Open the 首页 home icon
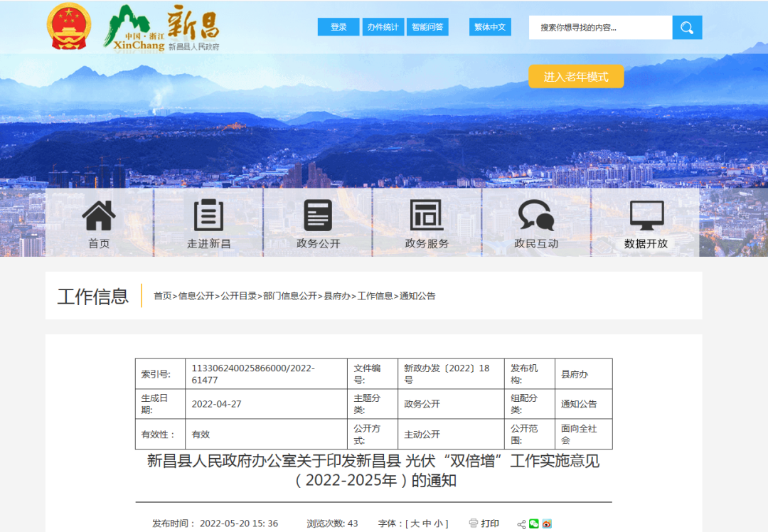The height and width of the screenshot is (532, 768). [x=99, y=216]
